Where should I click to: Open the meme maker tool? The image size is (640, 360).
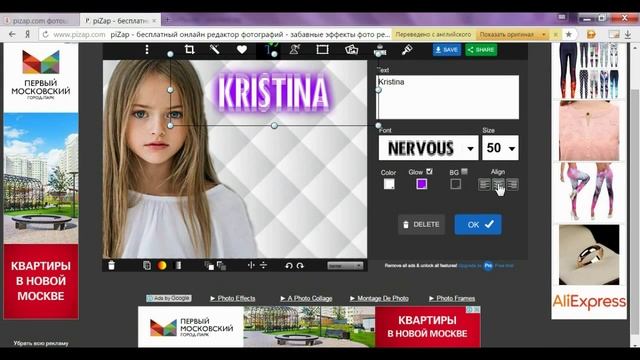point(380,50)
